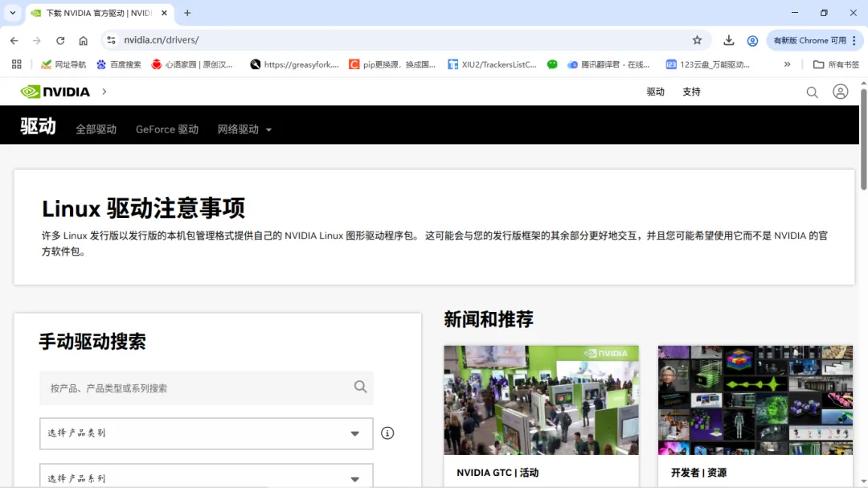Expand the chevron next to NVIDIA logo
Screen dimensions: 868x488
[104, 92]
